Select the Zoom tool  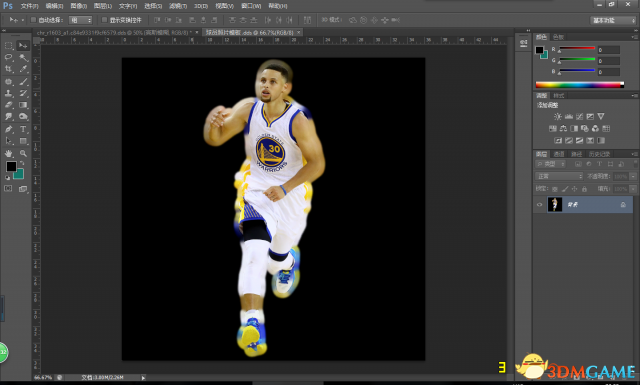tap(23, 154)
